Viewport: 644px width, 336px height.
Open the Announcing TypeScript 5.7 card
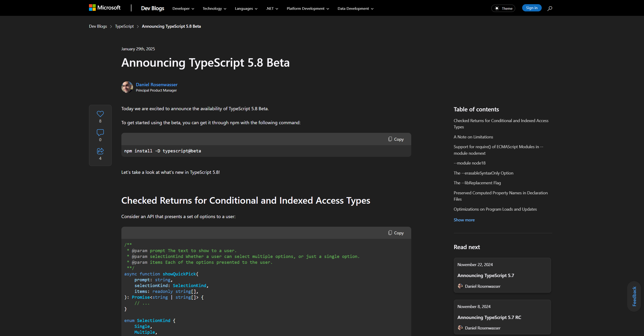(x=502, y=275)
